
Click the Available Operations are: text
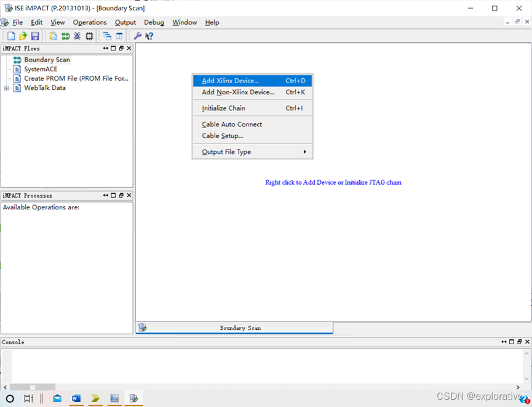[41, 208]
